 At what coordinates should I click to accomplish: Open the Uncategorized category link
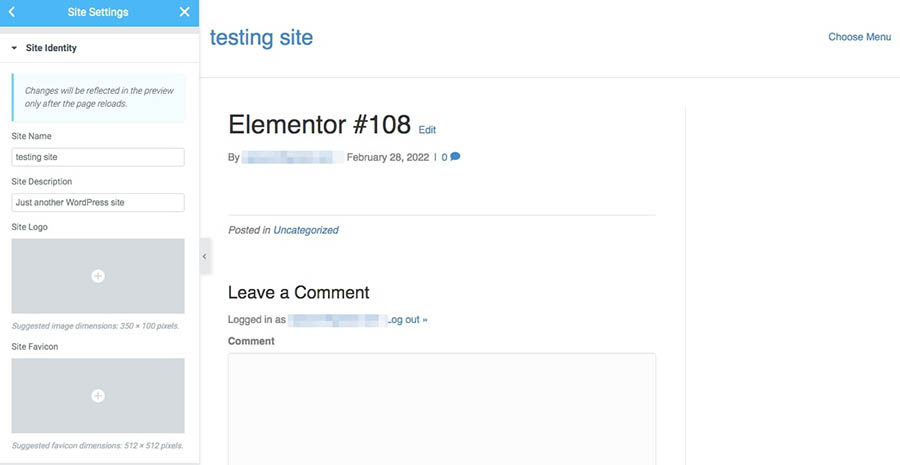tap(306, 230)
